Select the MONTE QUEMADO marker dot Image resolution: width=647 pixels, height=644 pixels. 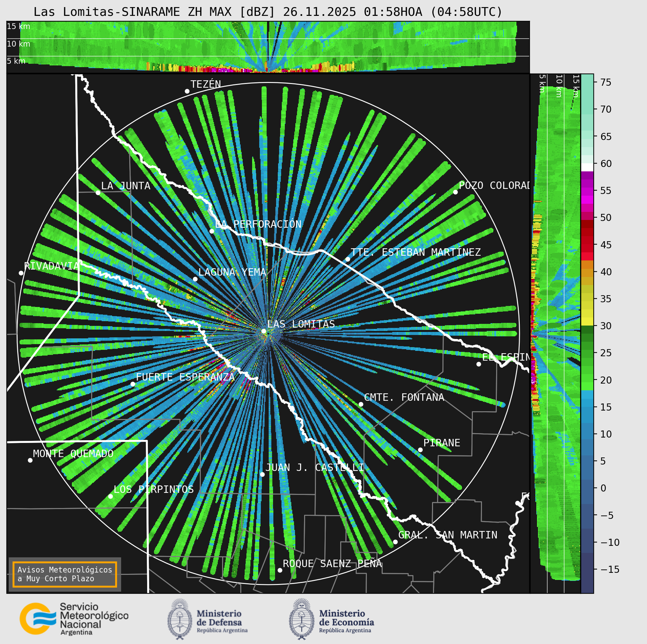click(30, 460)
